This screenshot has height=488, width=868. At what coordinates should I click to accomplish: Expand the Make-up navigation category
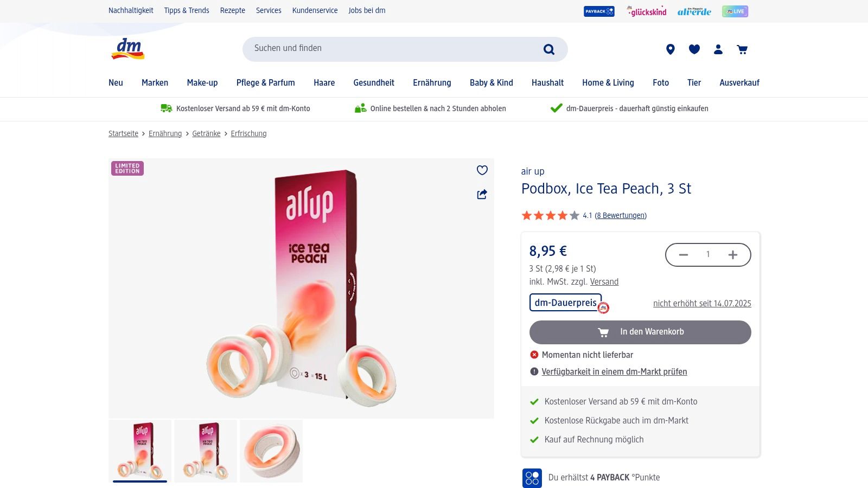click(x=202, y=82)
